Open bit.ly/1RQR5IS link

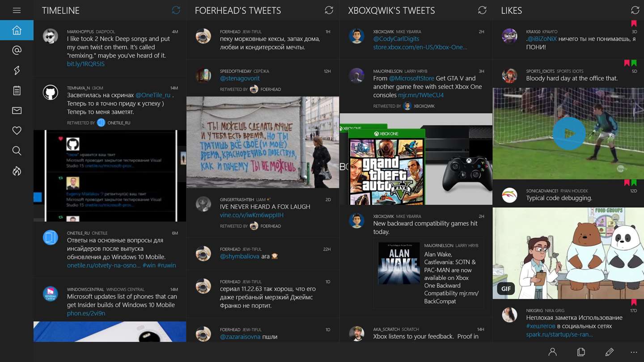click(86, 64)
